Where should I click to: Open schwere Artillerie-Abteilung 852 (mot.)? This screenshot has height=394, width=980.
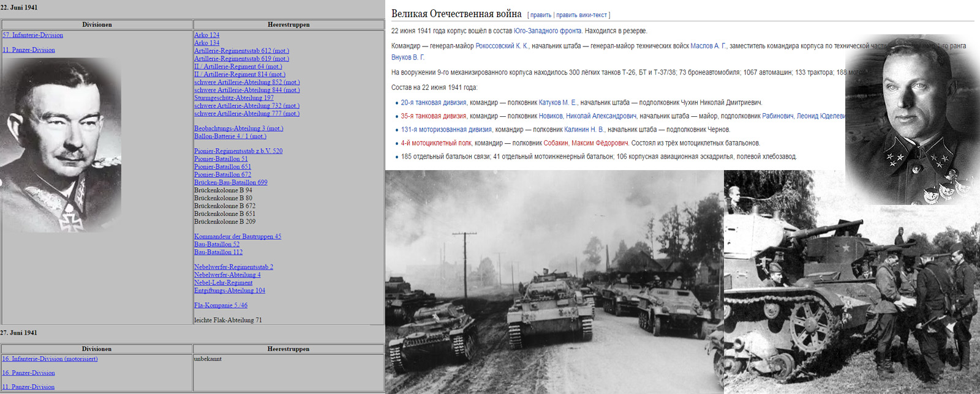click(x=247, y=83)
